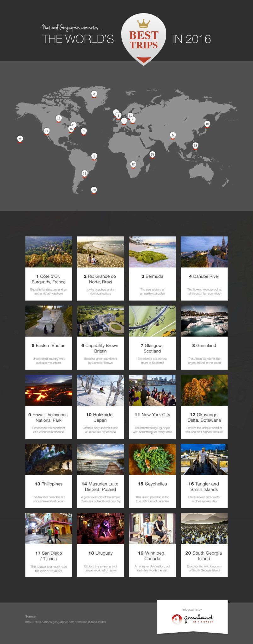The height and width of the screenshot is (644, 253).
Task: Open the National Geographic source URL
Action: click(66, 622)
